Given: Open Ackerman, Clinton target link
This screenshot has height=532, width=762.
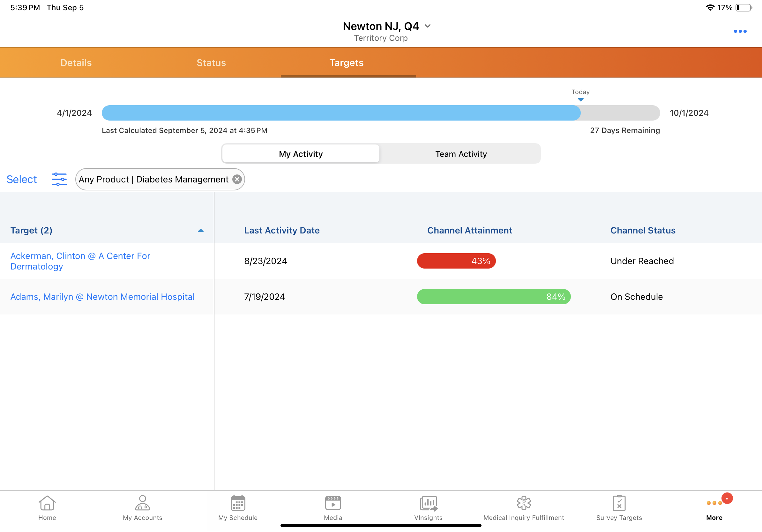Looking at the screenshot, I should [x=80, y=261].
